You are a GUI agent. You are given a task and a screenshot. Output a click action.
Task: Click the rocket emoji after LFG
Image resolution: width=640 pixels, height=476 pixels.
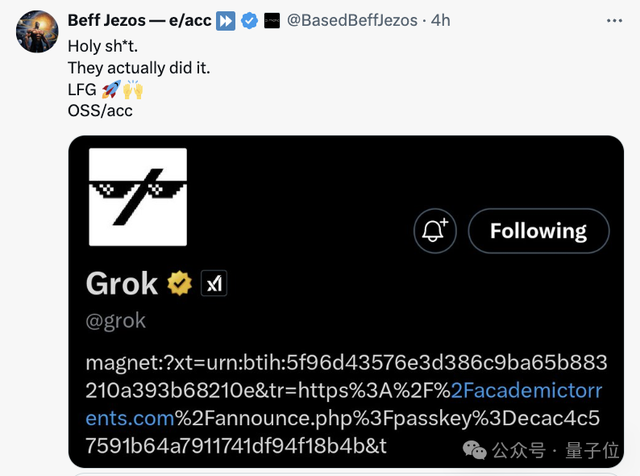[110, 89]
